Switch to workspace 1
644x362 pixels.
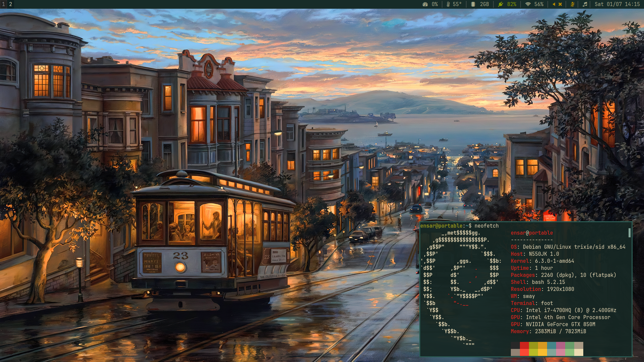coord(3,4)
